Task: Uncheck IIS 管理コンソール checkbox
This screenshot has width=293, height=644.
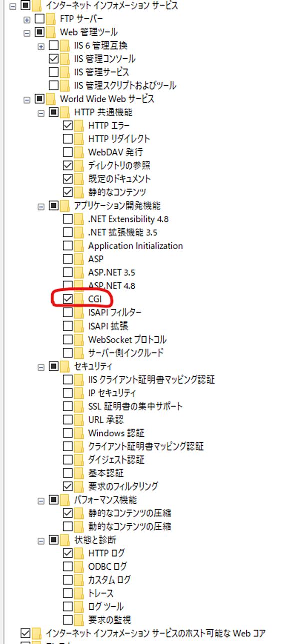Action: pos(53,59)
